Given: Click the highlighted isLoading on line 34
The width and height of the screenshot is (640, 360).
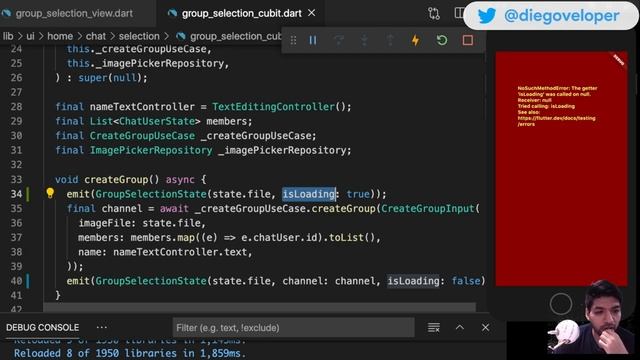Looking at the screenshot, I should click(309, 194).
